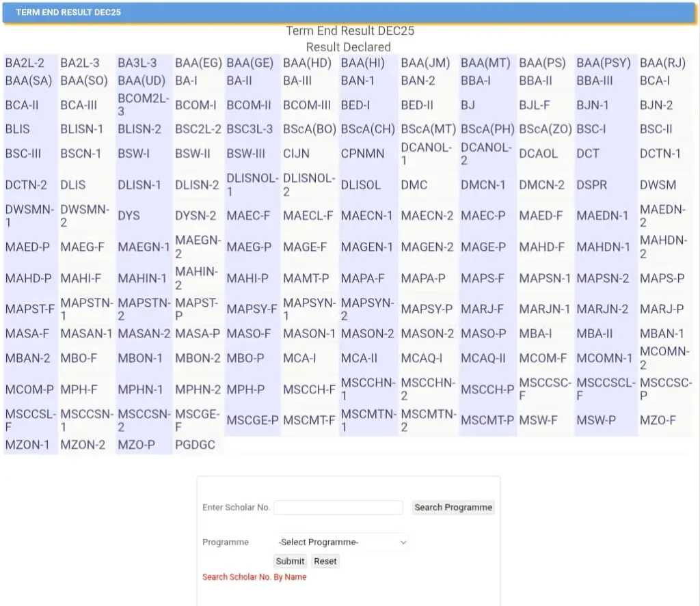This screenshot has height=606, width=700.
Task: Click the BAA(PSY) programme cell
Action: point(604,63)
